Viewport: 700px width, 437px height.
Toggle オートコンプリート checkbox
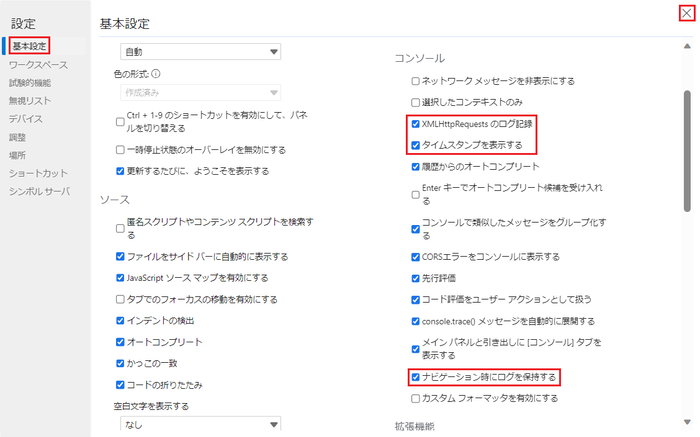click(120, 342)
